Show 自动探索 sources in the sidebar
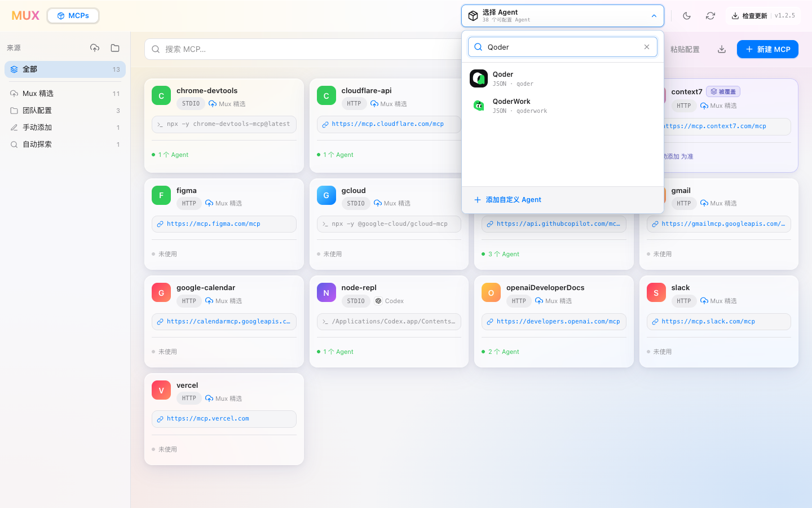This screenshot has height=508, width=812. [65, 144]
